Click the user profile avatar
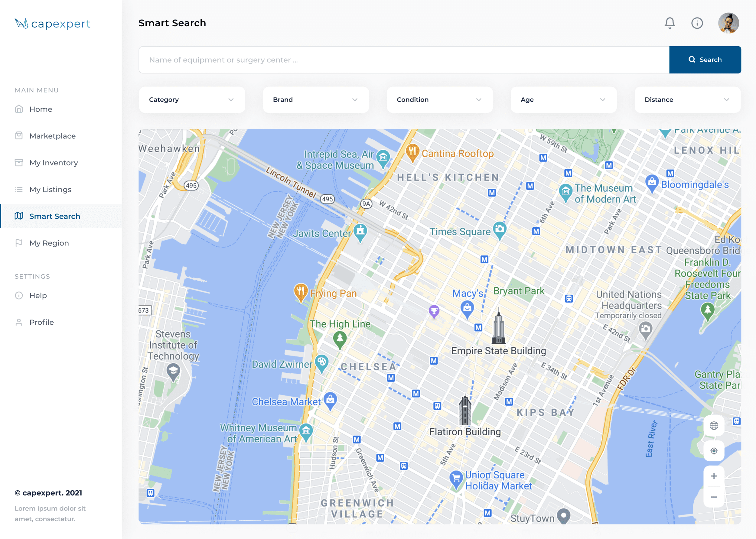Viewport: 756px width, 539px height. tap(728, 23)
